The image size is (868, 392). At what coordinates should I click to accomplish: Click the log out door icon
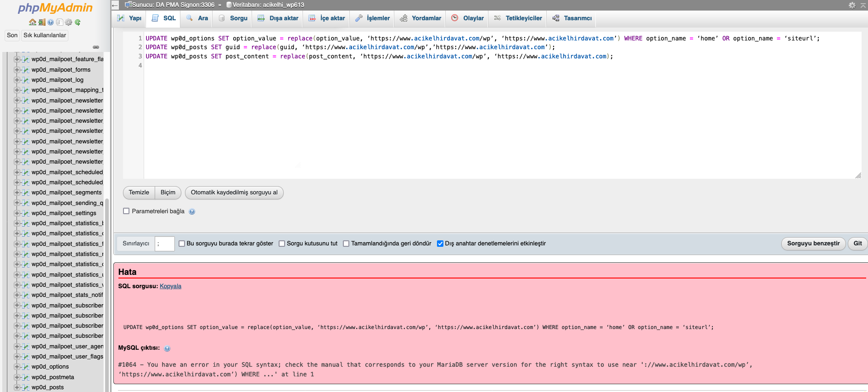pyautogui.click(x=42, y=22)
